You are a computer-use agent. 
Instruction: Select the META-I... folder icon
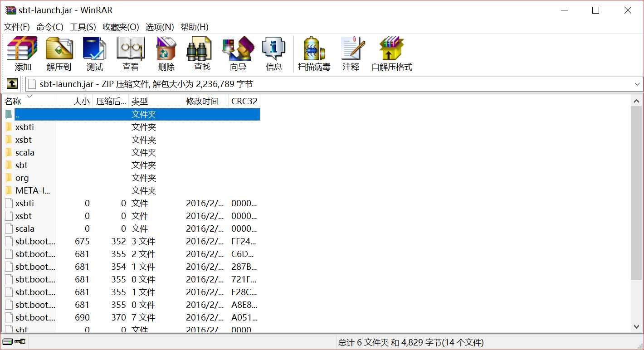[9, 190]
